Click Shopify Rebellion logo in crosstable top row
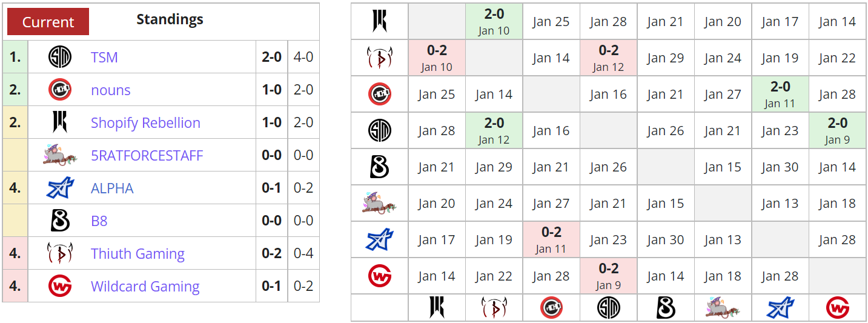 coord(380,21)
